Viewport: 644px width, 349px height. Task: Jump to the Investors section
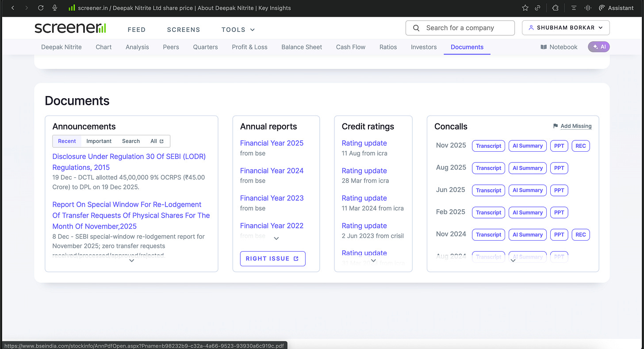[x=424, y=47]
